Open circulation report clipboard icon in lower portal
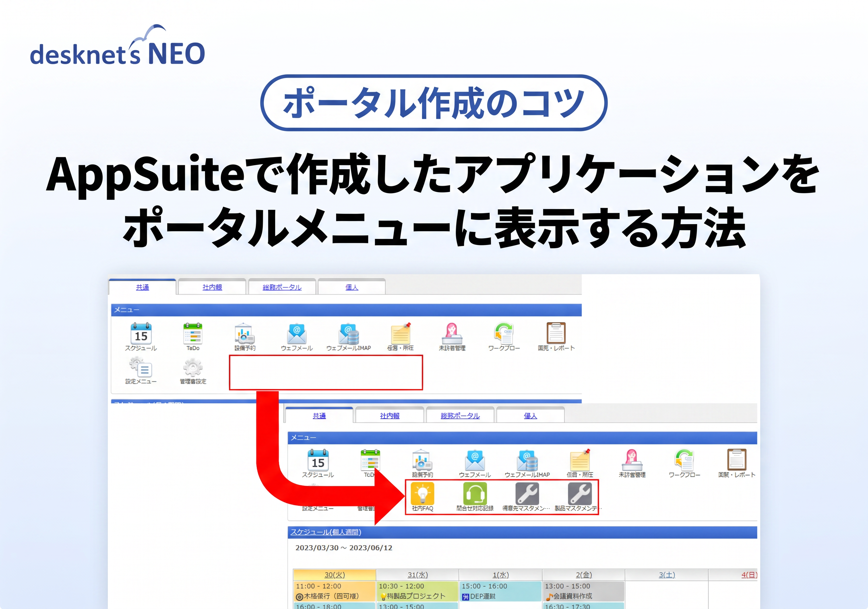The width and height of the screenshot is (868, 609). 737,459
